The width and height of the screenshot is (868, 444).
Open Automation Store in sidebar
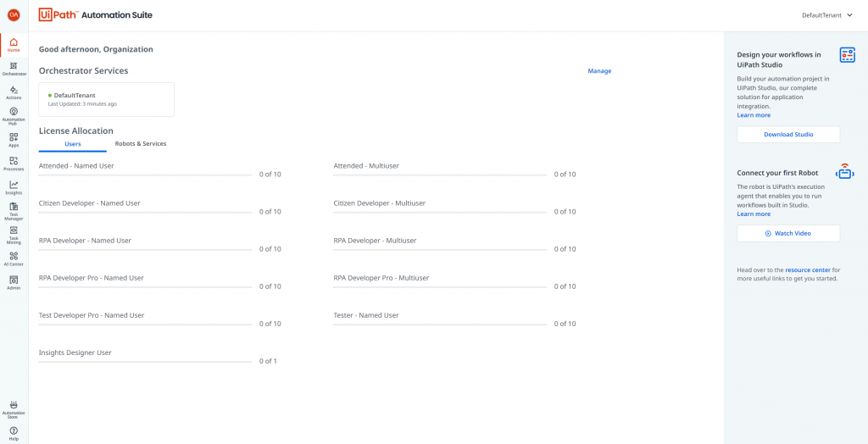(x=14, y=410)
